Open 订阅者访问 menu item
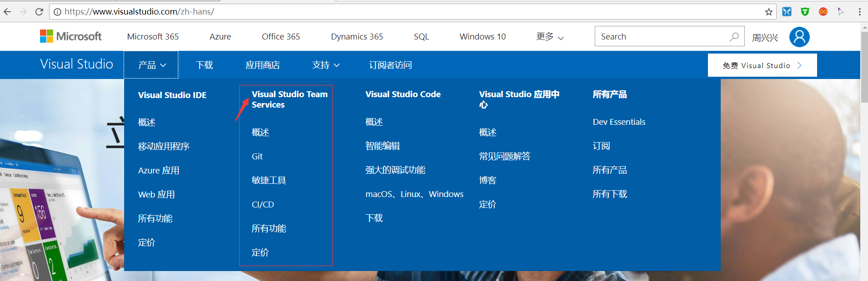 click(x=390, y=65)
